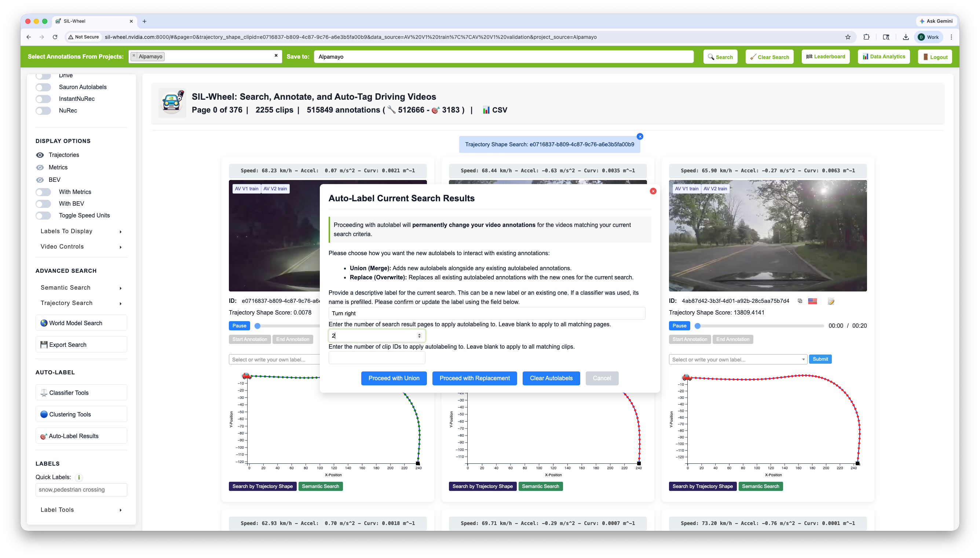This screenshot has width=980, height=558.
Task: Open the notes icon for clip 4ab87d42
Action: pyautogui.click(x=831, y=302)
